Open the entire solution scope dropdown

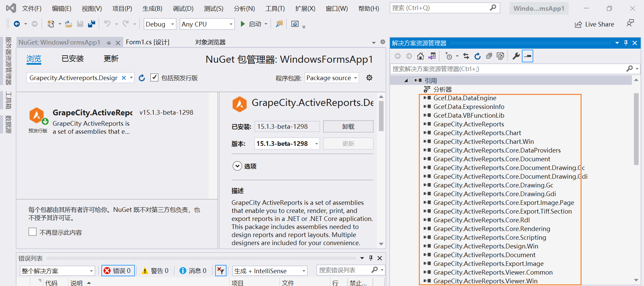point(57,271)
